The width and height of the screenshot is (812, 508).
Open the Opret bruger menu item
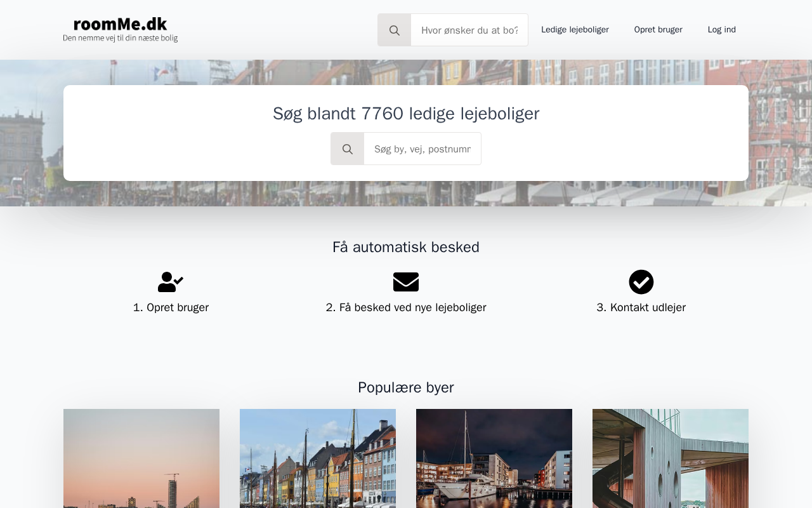click(658, 30)
